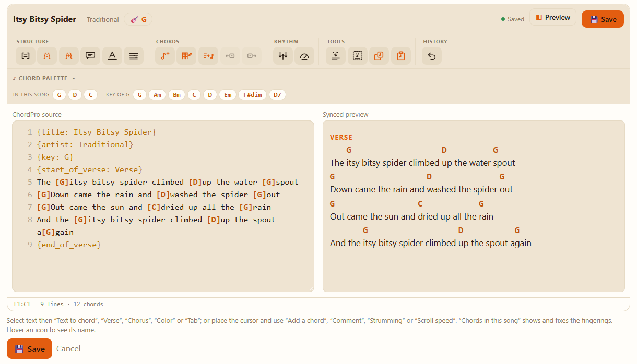
Task: Click the '9 lines · 12 chords' status text
Action: click(x=72, y=304)
